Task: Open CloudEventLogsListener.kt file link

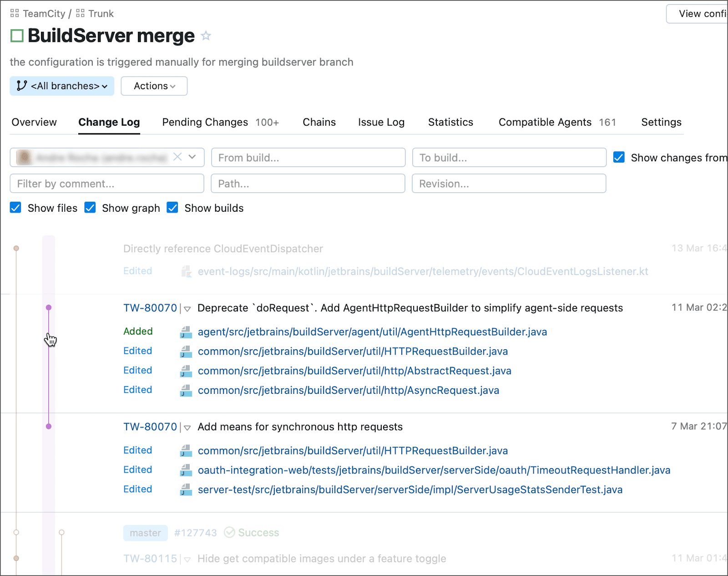Action: tap(423, 272)
